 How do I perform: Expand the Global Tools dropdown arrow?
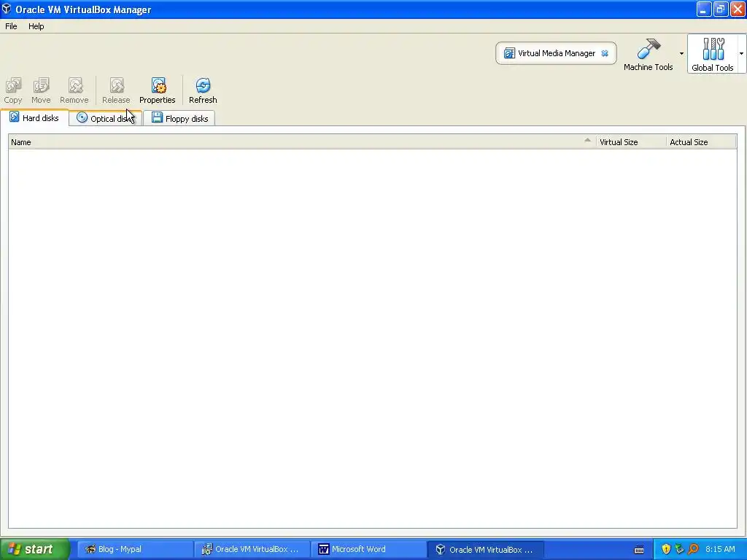point(741,53)
